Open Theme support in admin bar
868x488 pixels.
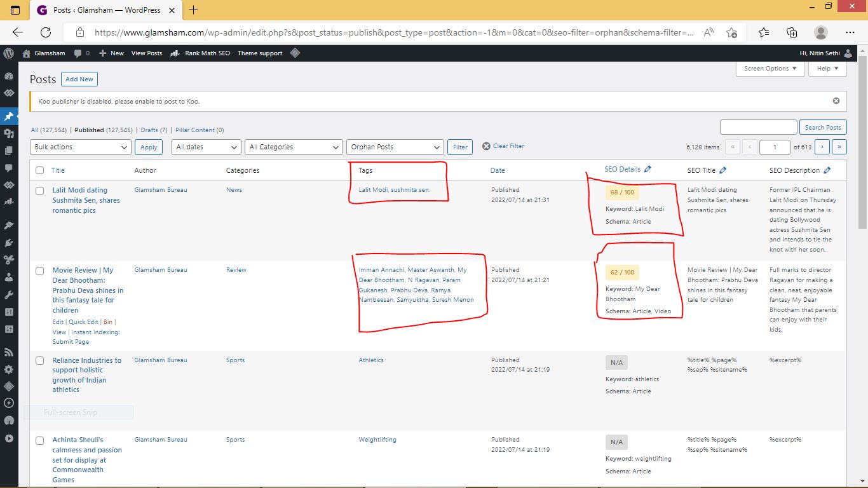[260, 53]
